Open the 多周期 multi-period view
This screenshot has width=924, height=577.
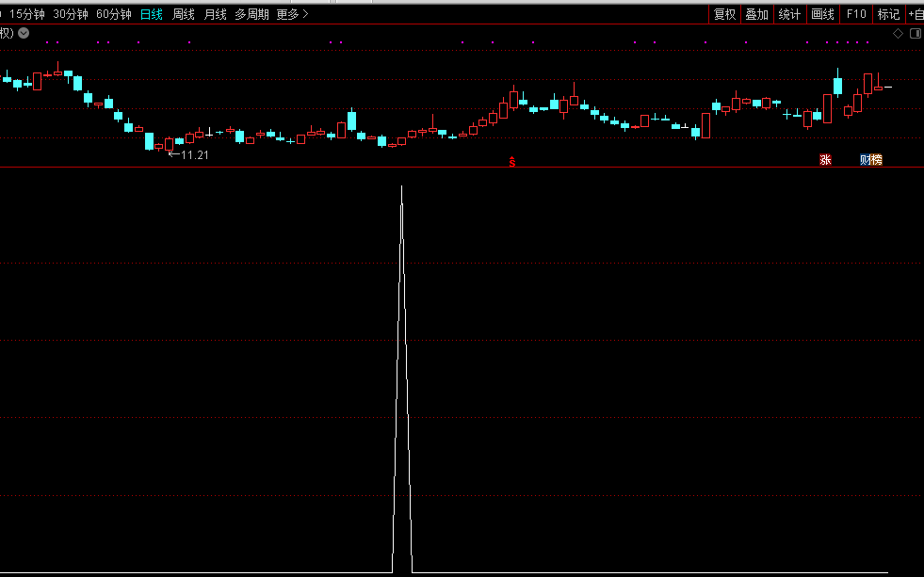(251, 14)
